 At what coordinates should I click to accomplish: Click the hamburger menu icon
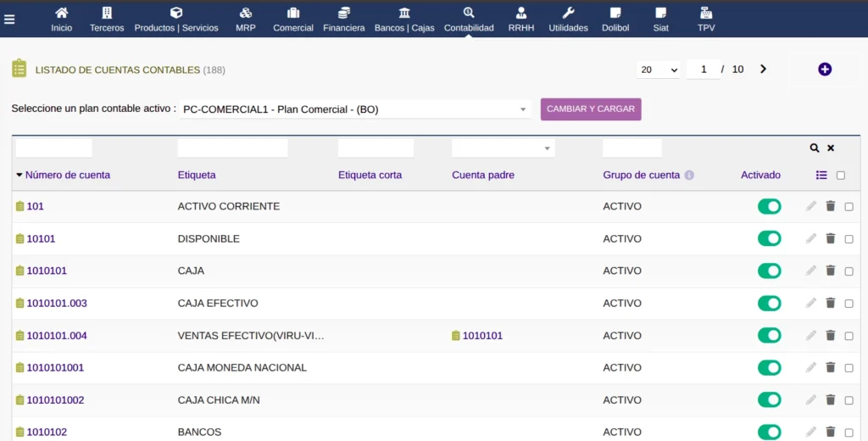[9, 20]
